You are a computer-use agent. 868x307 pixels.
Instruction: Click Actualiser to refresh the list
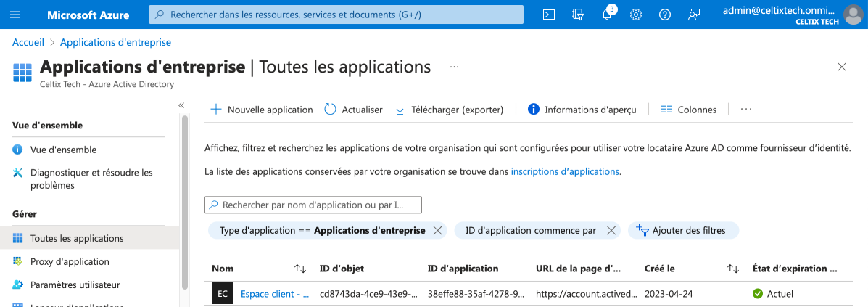click(x=353, y=110)
